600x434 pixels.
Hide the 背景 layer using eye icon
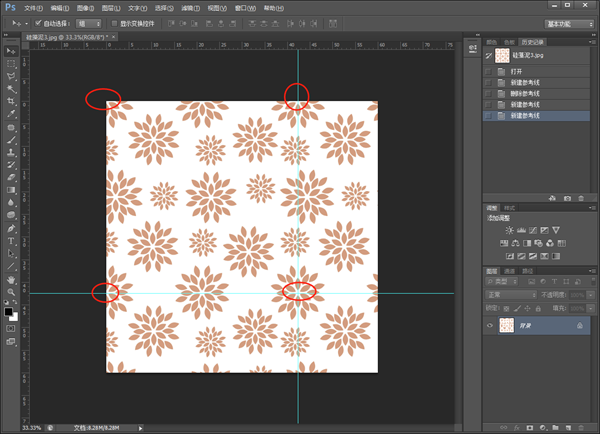coord(490,326)
